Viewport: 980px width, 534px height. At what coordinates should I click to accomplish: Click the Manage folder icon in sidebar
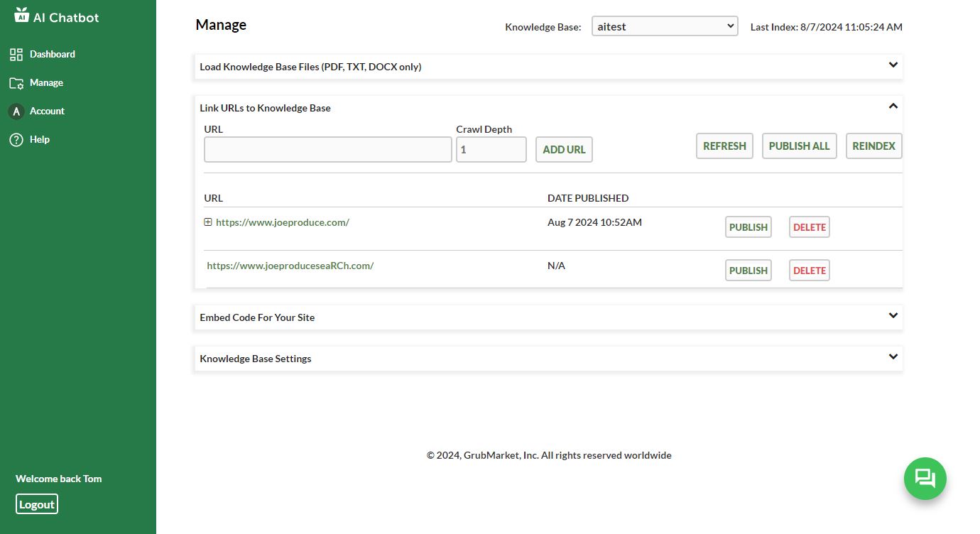pos(16,83)
